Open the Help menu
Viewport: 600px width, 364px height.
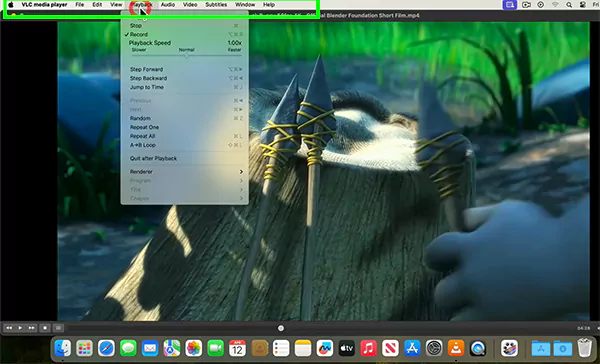tap(269, 5)
